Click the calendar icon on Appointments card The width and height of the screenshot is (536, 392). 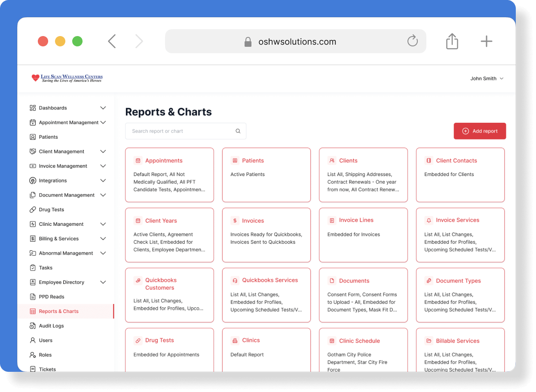138,161
